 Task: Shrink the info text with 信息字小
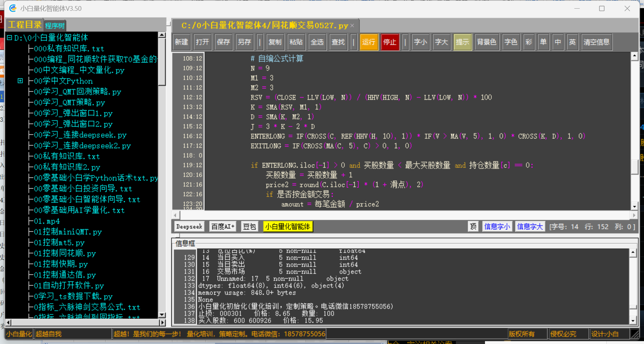(x=497, y=227)
